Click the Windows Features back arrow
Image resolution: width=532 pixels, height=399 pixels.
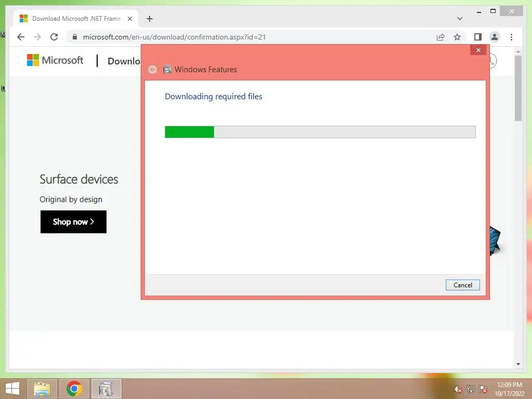(152, 70)
